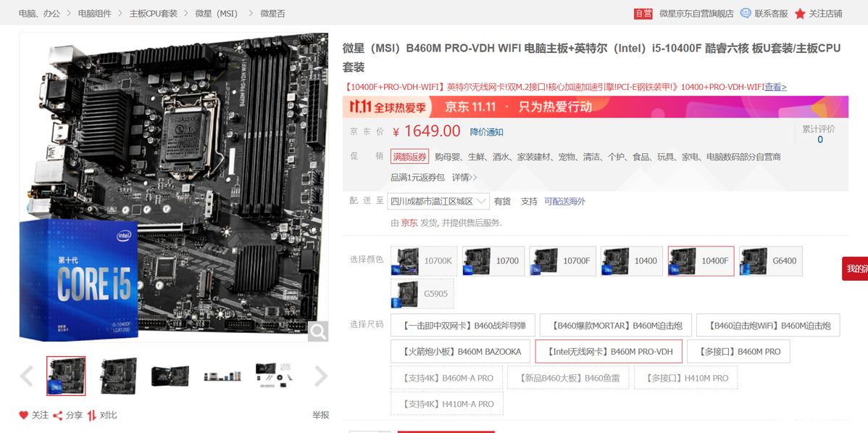The height and width of the screenshot is (433, 868).
Task: Open the 电脑、办公 breadcrumb
Action: pyautogui.click(x=39, y=13)
